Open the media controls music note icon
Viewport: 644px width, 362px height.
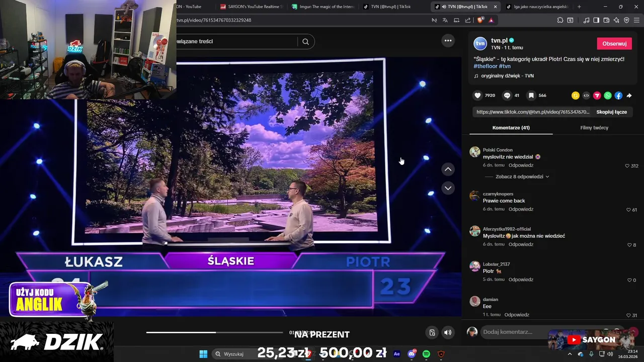click(x=586, y=20)
